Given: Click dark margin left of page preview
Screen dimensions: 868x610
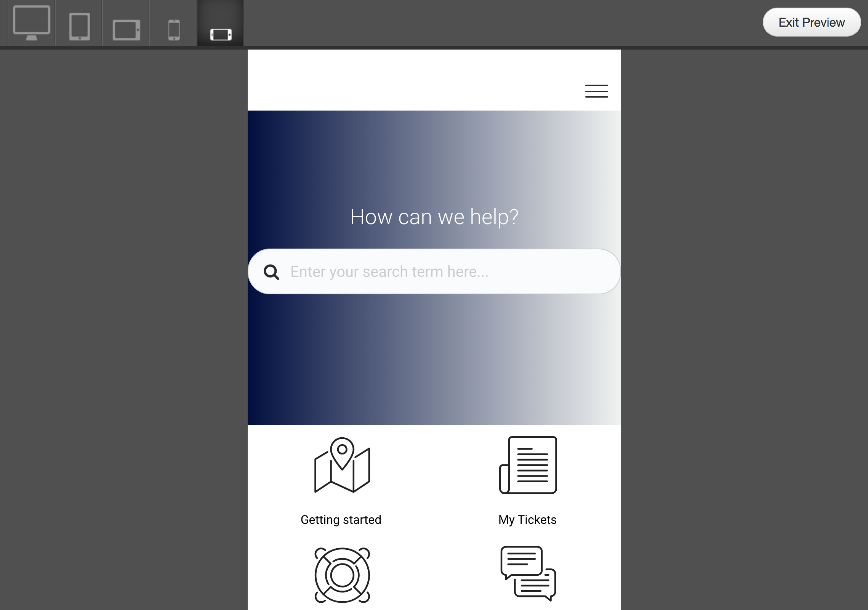Looking at the screenshot, I should pyautogui.click(x=122, y=305).
